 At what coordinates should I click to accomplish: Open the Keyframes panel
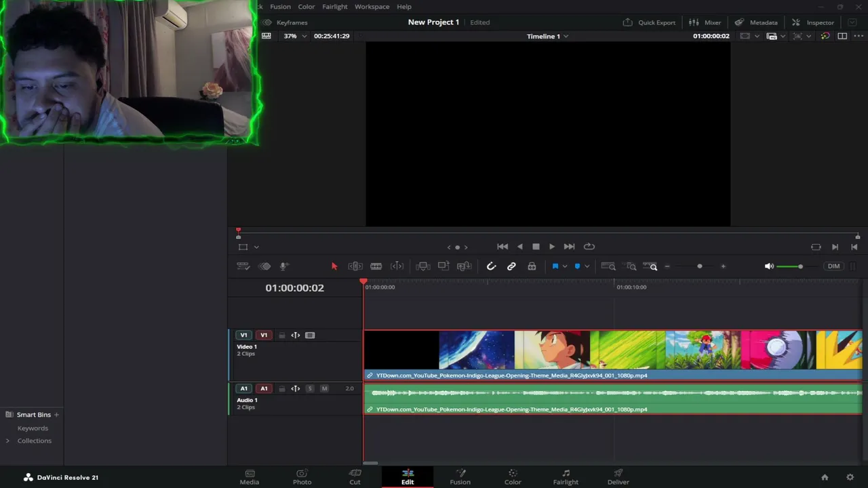(285, 22)
